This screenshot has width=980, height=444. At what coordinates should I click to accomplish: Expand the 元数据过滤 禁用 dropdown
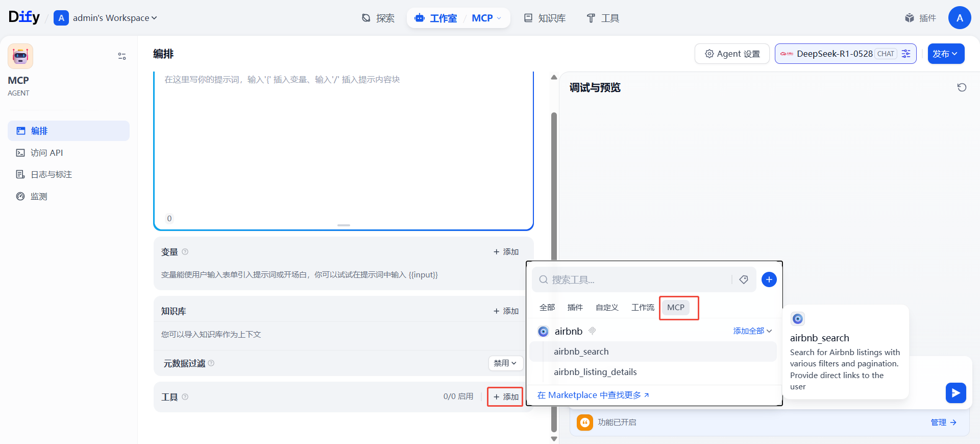click(505, 363)
